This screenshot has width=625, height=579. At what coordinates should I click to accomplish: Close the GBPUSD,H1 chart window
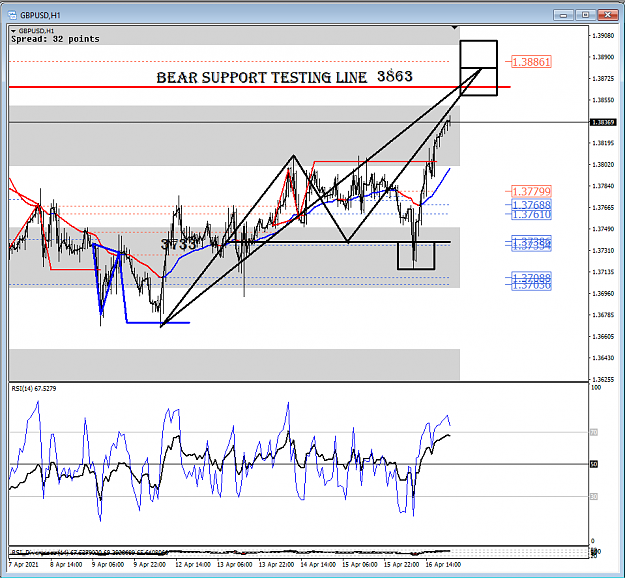(607, 15)
